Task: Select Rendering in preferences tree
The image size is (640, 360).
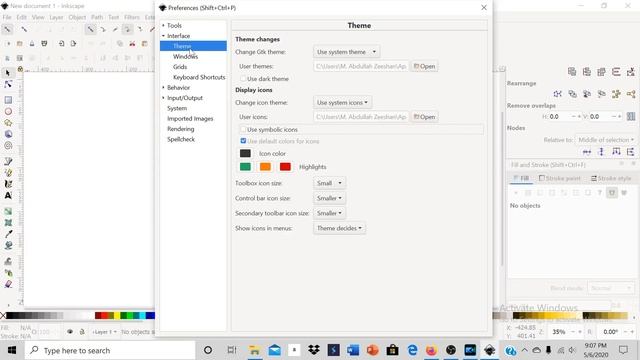Action: (x=180, y=129)
